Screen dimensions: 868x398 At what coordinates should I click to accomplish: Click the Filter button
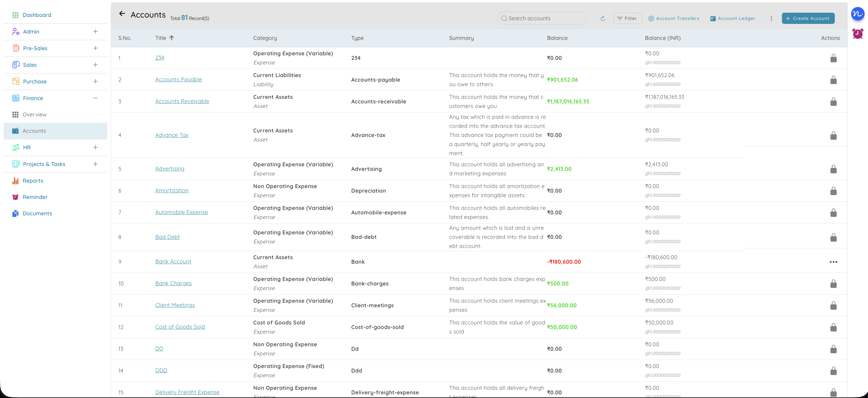click(x=627, y=18)
